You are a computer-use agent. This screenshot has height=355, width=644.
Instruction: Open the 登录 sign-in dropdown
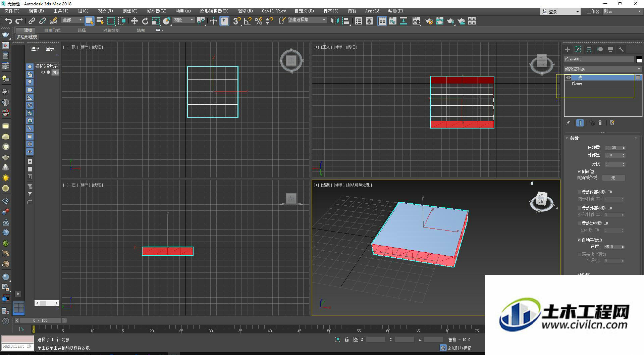coord(560,11)
